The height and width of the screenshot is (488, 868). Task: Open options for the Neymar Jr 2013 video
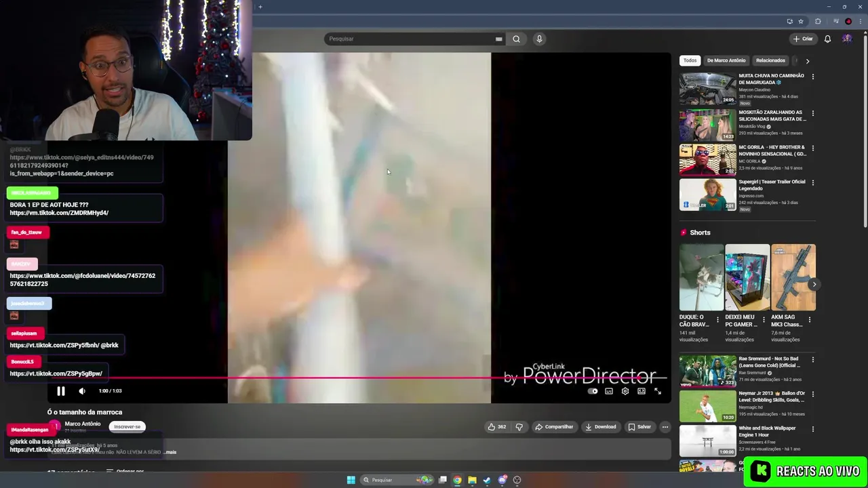(x=812, y=394)
